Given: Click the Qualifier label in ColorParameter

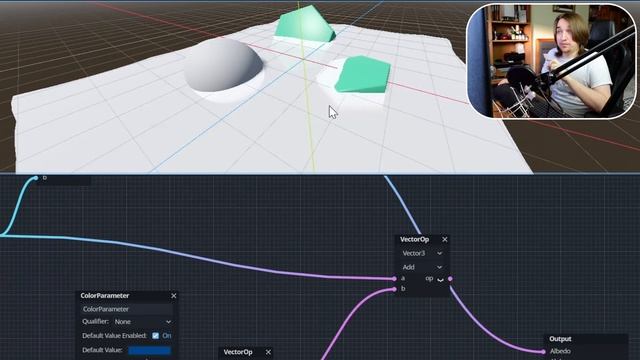Looking at the screenshot, I should 95,321.
